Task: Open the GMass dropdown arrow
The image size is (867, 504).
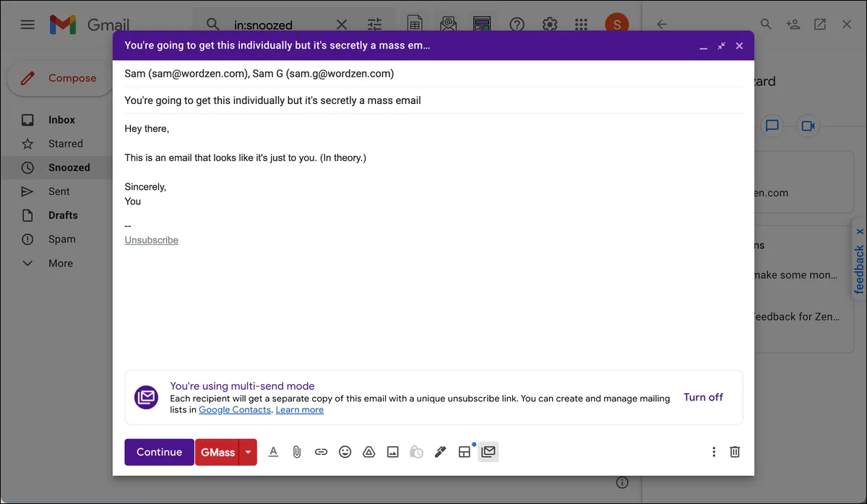Action: click(x=248, y=452)
